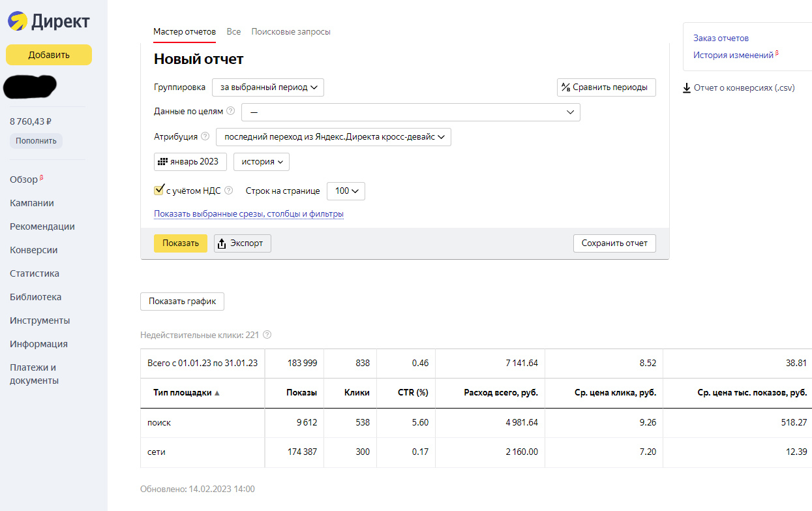The height and width of the screenshot is (511, 812).
Task: Open Кампании in the sidebar menu
Action: [x=32, y=203]
